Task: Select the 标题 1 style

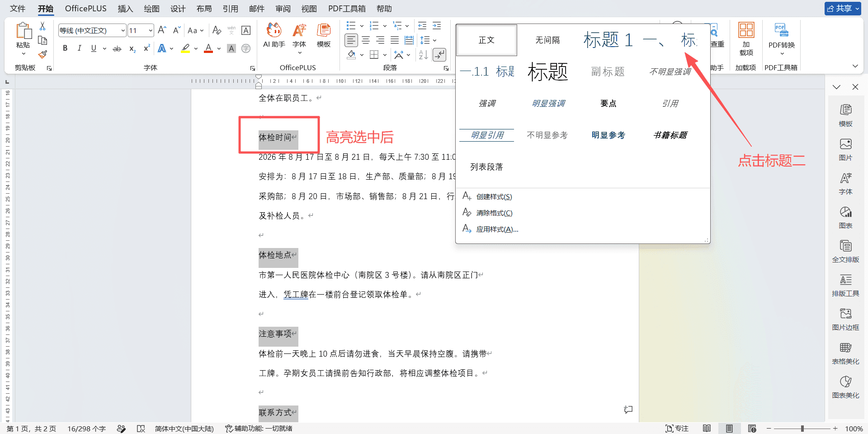Action: [608, 40]
